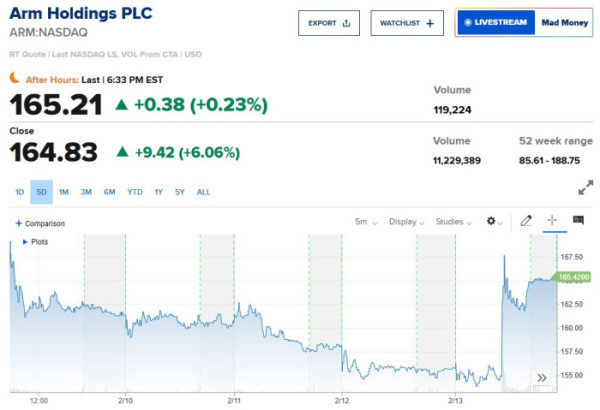The width and height of the screenshot is (600, 410).
Task: Open the 5m interval dropdown
Action: coord(366,222)
